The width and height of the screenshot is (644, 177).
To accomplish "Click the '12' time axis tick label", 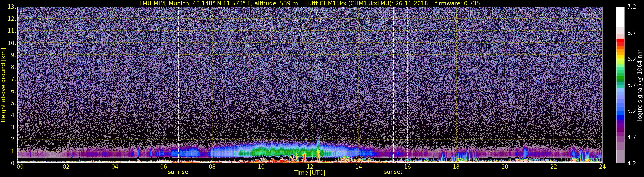I will coord(310,167).
